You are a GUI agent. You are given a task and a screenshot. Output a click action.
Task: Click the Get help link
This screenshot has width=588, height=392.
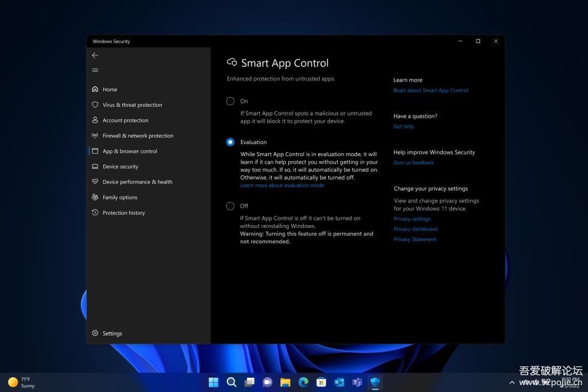[x=404, y=127]
